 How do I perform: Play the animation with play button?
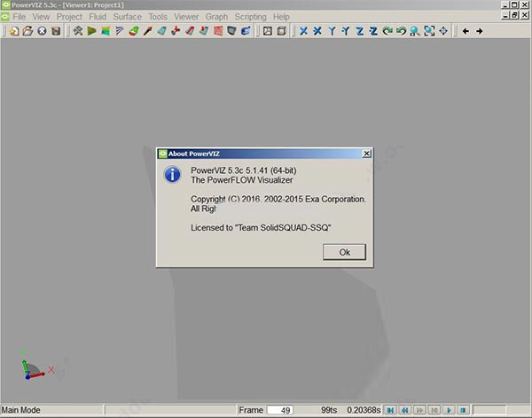(449, 410)
